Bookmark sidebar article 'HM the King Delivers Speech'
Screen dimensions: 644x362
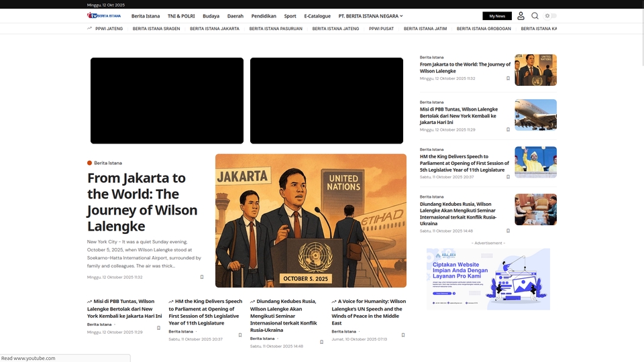(x=508, y=177)
